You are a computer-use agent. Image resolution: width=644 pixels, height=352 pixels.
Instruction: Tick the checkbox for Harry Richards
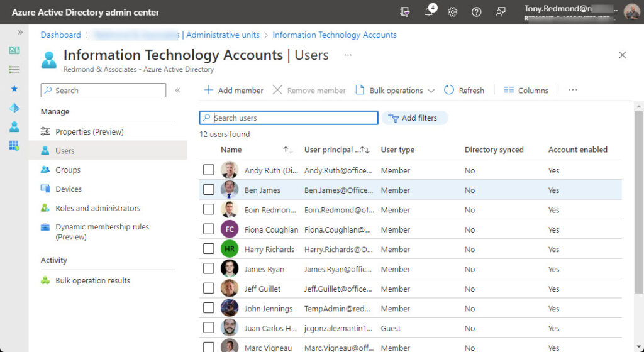click(209, 249)
